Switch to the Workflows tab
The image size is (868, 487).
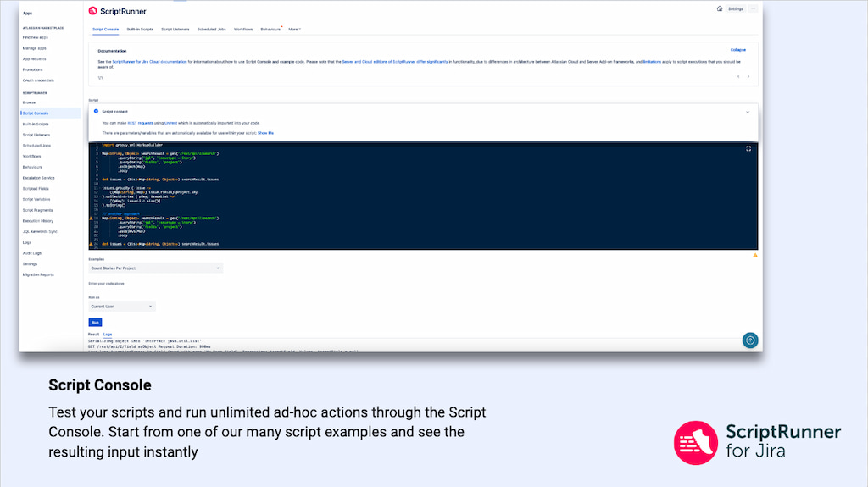243,30
